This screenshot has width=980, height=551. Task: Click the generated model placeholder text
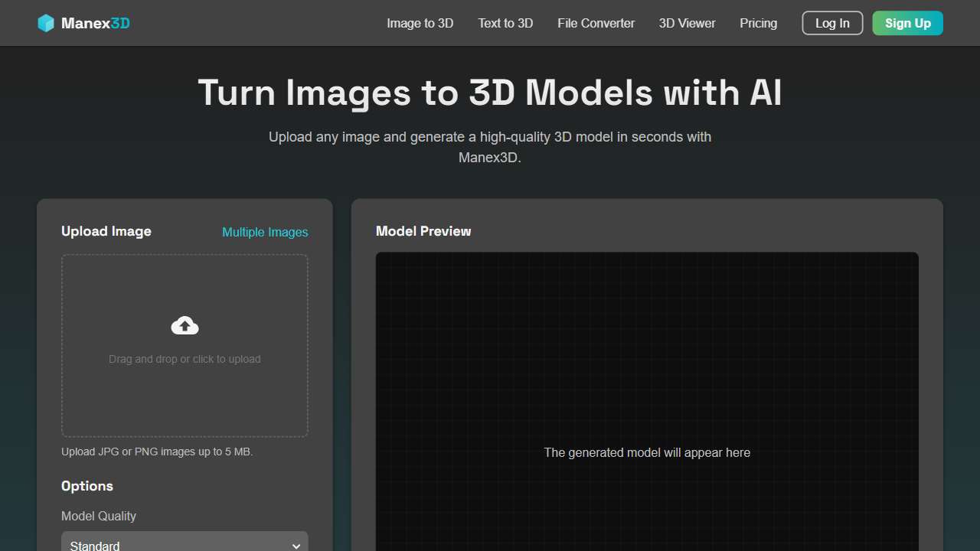647,452
